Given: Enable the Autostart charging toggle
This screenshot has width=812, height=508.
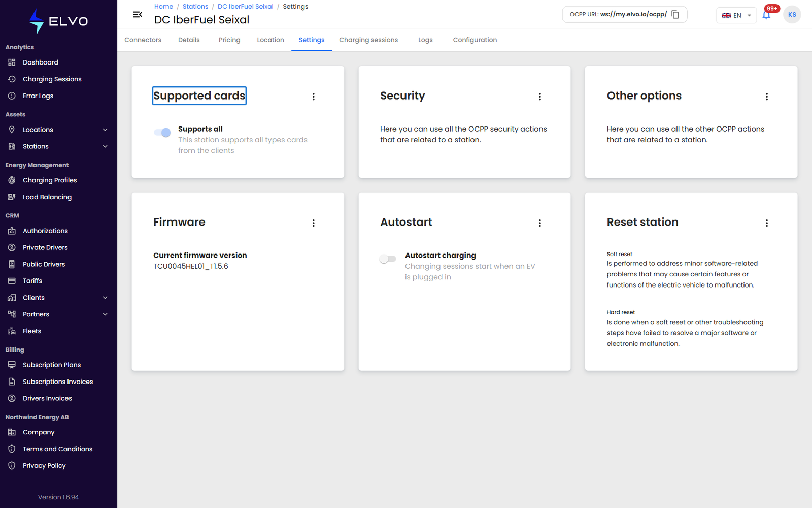Looking at the screenshot, I should pos(388,259).
